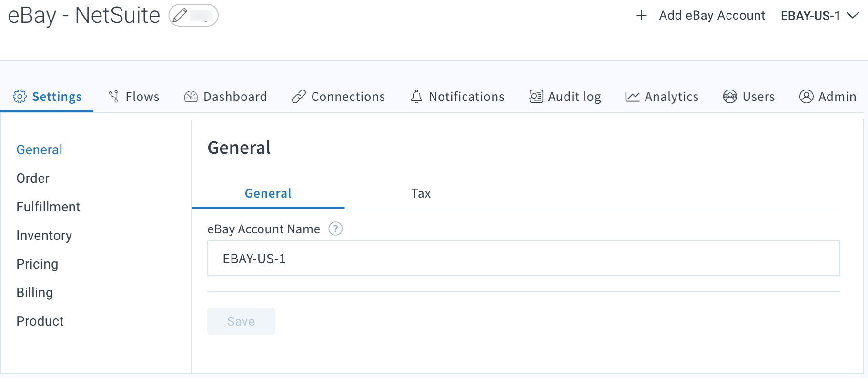Select Fulfillment in the left sidebar

48,207
